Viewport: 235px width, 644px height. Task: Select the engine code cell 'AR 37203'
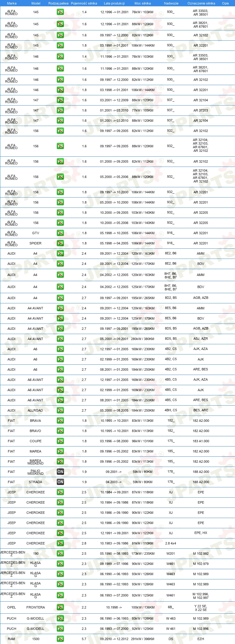point(201,110)
